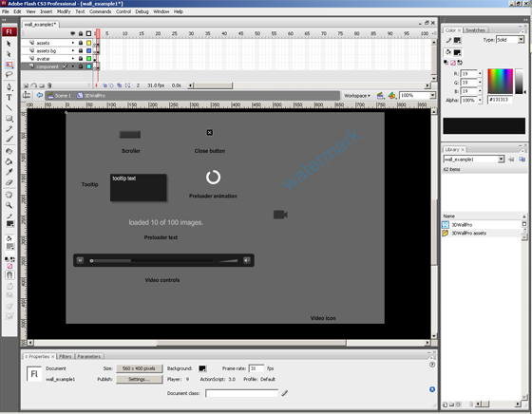Select 3DWallPro item in Library
Image resolution: width=532 pixels, height=414 pixels.
click(462, 225)
